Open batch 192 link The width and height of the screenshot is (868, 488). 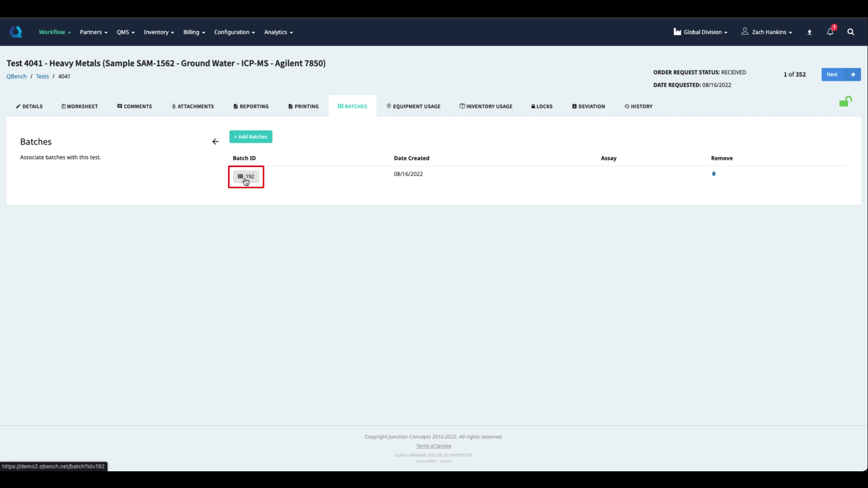coord(246,176)
